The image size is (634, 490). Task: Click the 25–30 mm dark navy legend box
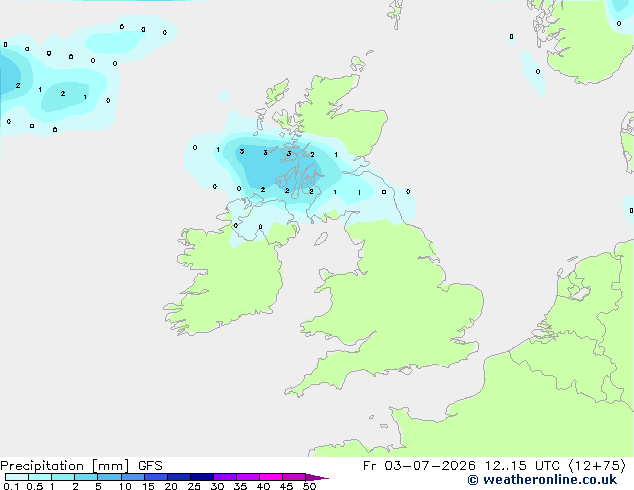(202, 477)
